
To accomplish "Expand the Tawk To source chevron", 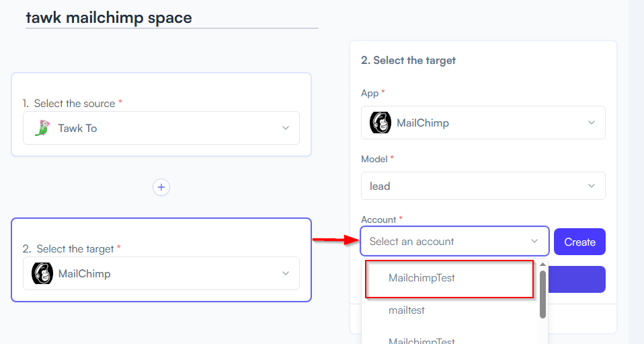I will pyautogui.click(x=286, y=128).
